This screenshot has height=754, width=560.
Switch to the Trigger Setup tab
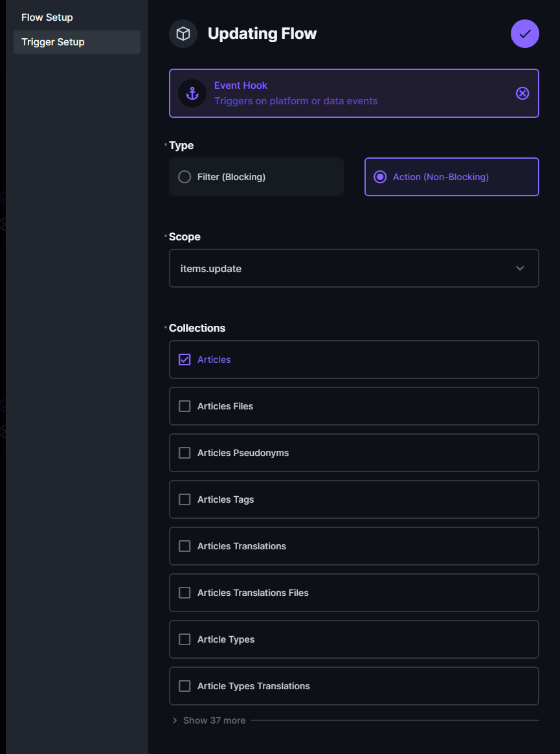tap(52, 41)
